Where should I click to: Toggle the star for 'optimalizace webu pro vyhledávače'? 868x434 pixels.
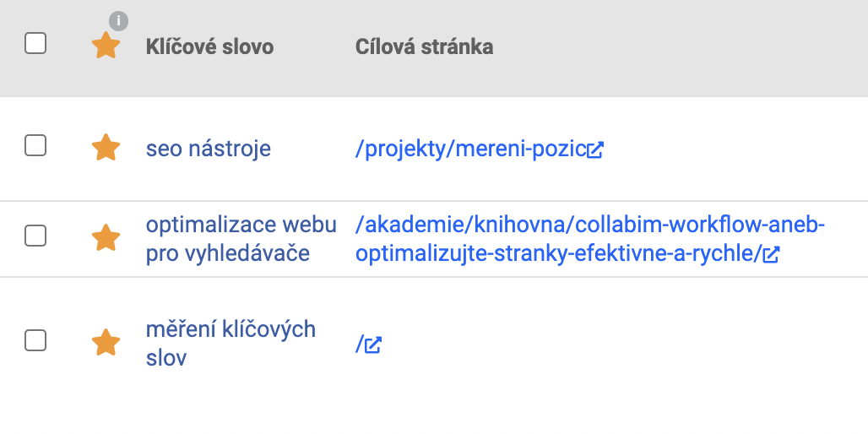click(106, 238)
